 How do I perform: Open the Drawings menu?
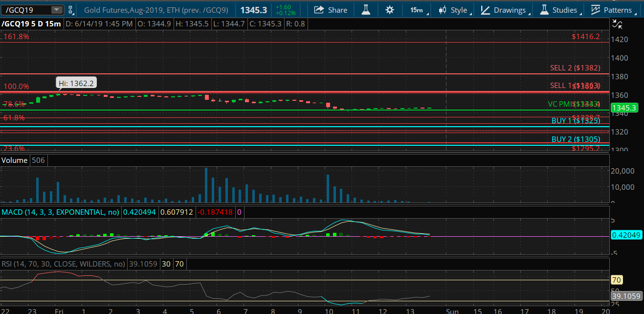pyautogui.click(x=510, y=10)
